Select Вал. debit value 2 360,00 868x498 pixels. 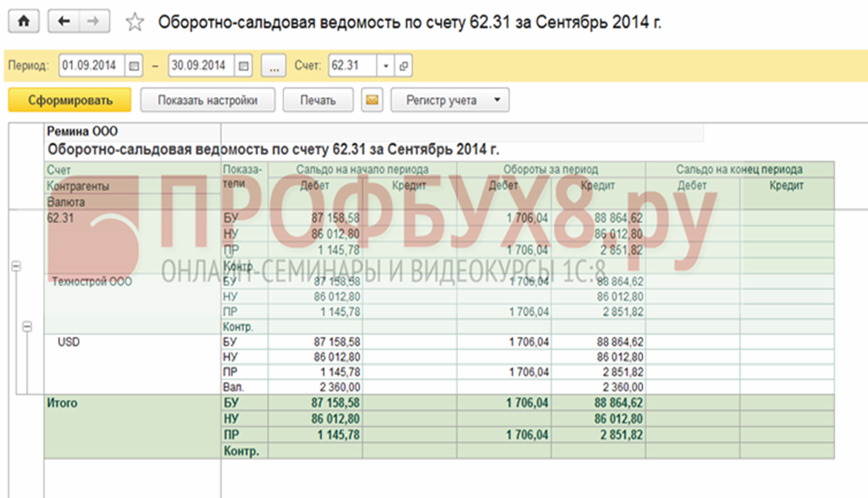316,387
